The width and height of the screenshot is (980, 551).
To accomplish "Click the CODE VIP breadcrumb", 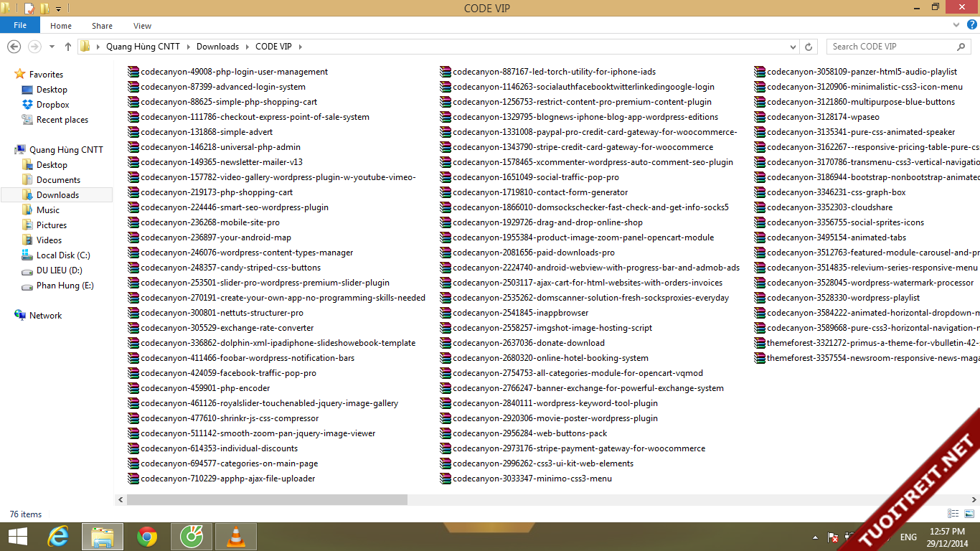I will coord(273,46).
